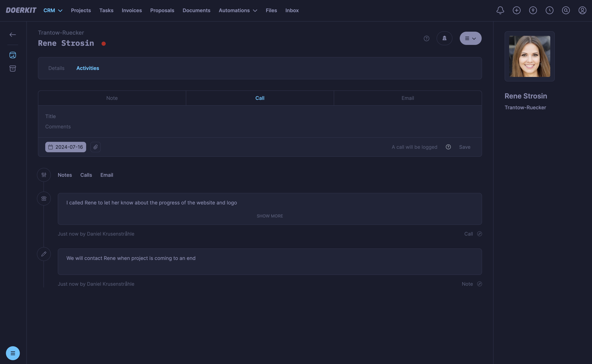Open the clock time tracking icon
Image resolution: width=592 pixels, height=364 pixels.
[549, 10]
